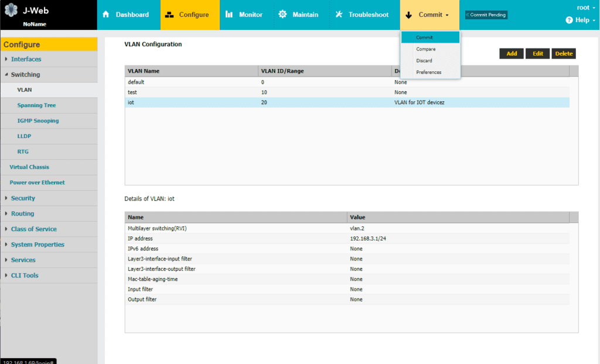Click the Troubleshoot tools icon
Screen dimensions: 600x364
point(339,15)
